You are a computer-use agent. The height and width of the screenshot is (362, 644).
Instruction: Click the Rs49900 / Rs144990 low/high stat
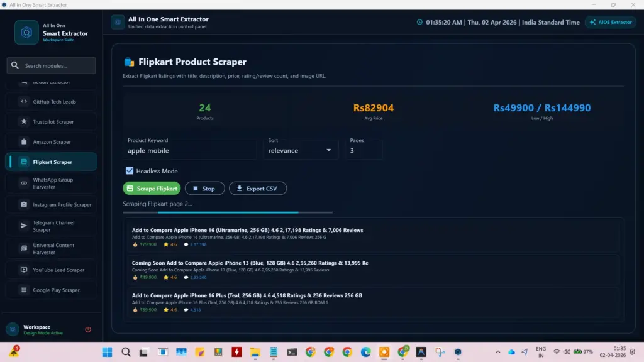coord(541,111)
